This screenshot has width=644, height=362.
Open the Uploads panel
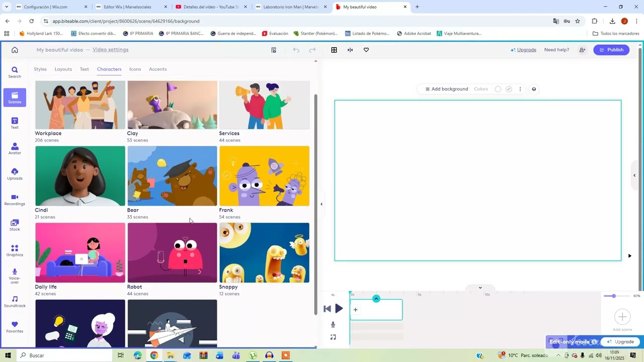(x=15, y=174)
